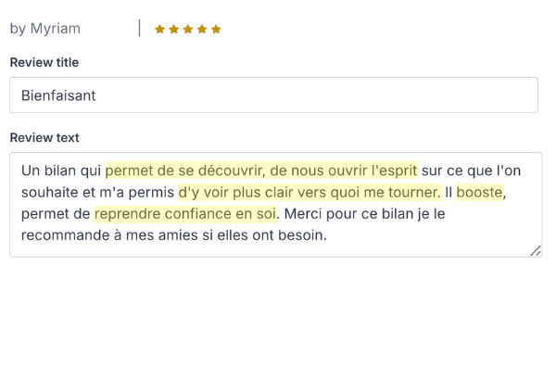Click the second rating star

[x=173, y=29]
